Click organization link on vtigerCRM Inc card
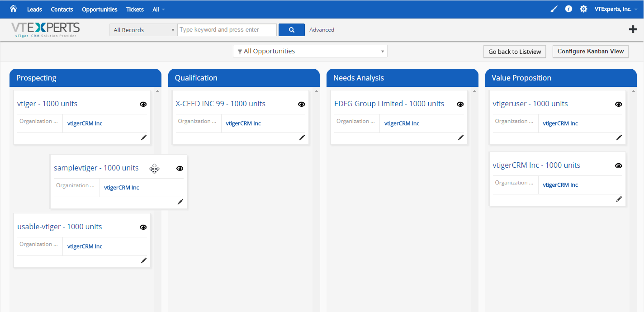 tap(560, 185)
